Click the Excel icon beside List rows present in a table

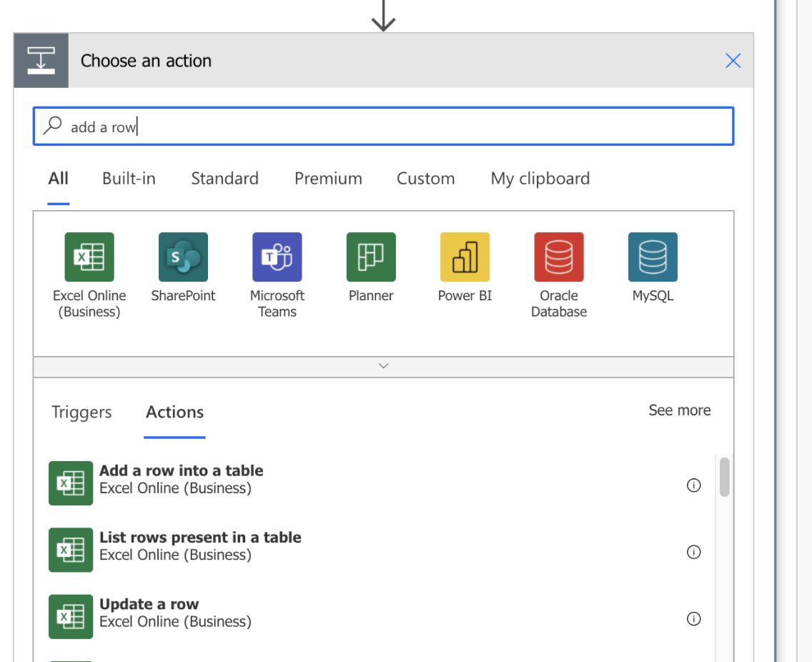pyautogui.click(x=71, y=550)
